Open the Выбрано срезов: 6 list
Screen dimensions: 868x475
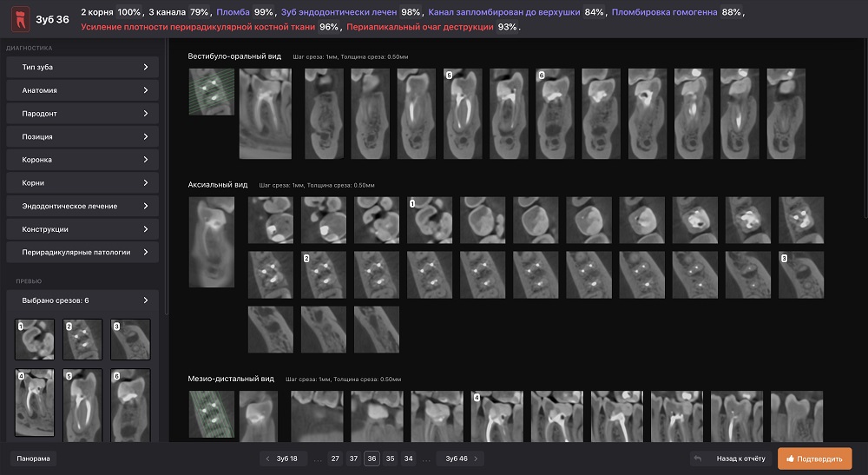click(x=82, y=300)
